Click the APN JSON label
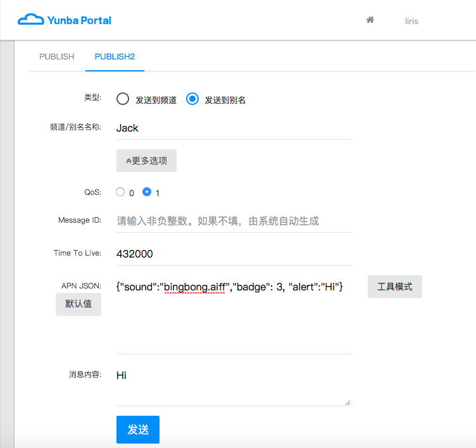The image size is (476, 448). [x=82, y=286]
